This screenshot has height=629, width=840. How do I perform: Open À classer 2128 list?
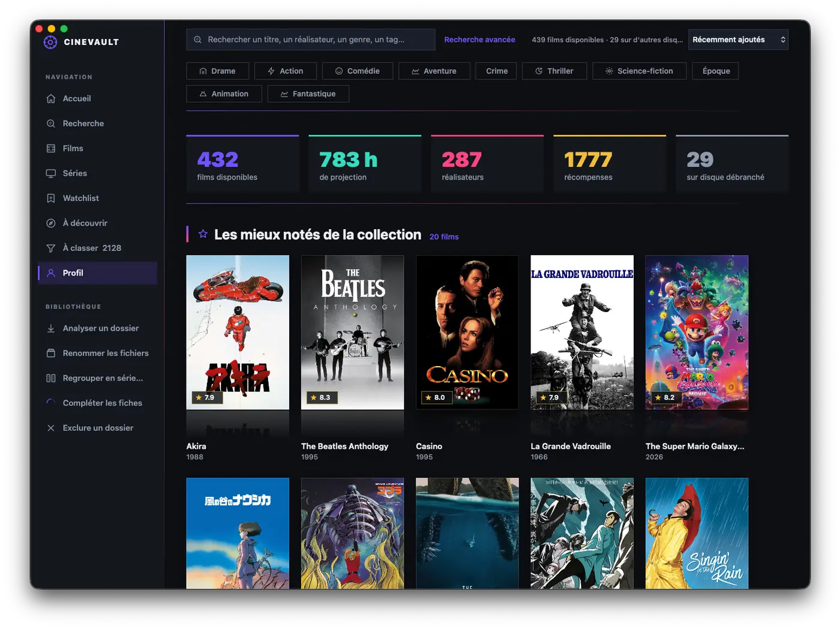(97, 248)
